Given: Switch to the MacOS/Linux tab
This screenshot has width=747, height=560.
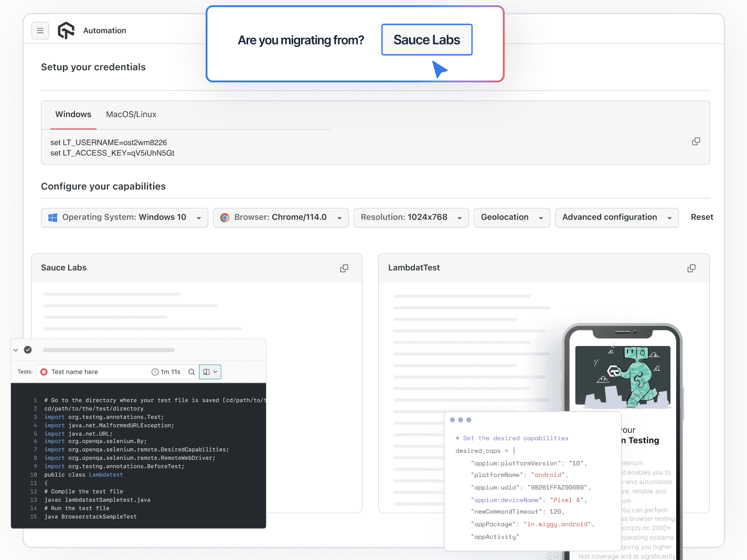Looking at the screenshot, I should tap(131, 115).
